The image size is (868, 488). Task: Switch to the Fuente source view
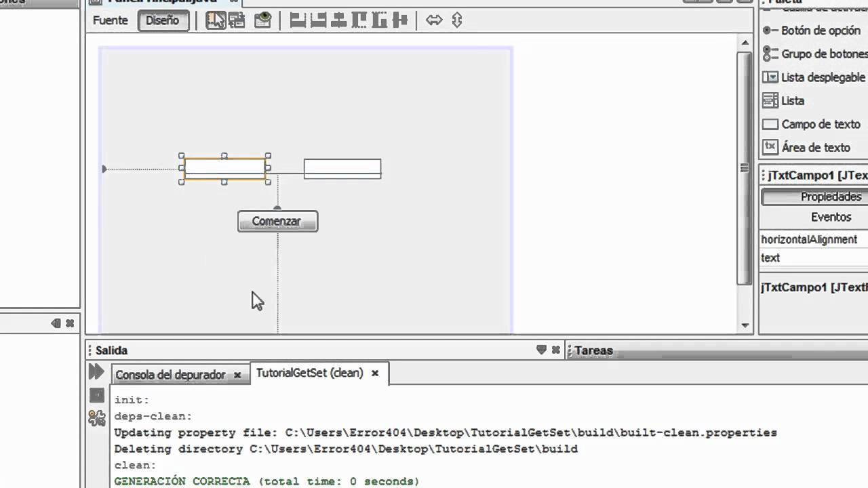[110, 20]
